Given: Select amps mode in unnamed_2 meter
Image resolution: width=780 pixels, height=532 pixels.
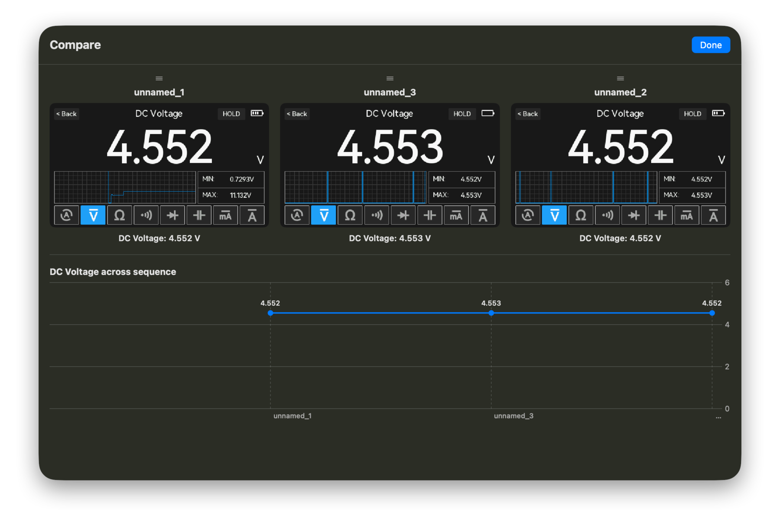Looking at the screenshot, I should click(713, 215).
